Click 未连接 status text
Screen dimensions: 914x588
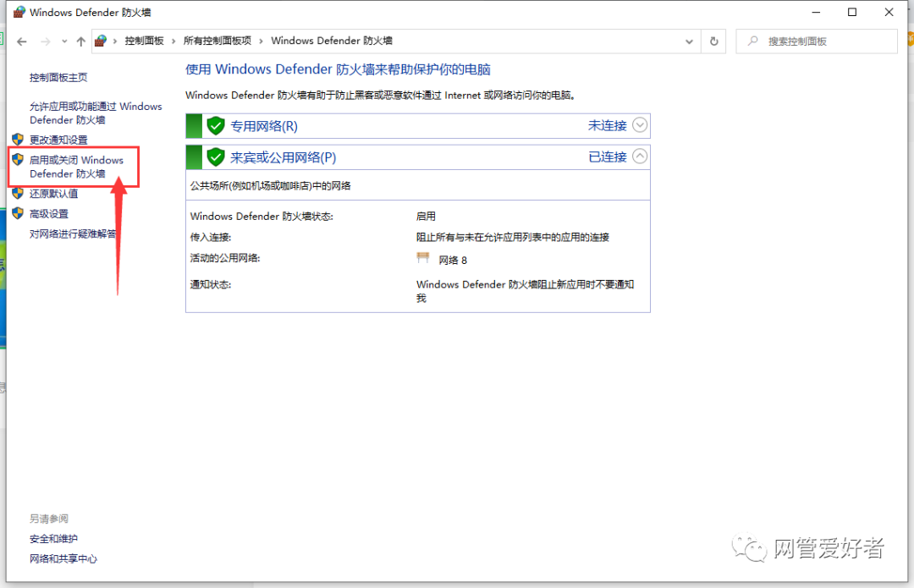click(607, 125)
